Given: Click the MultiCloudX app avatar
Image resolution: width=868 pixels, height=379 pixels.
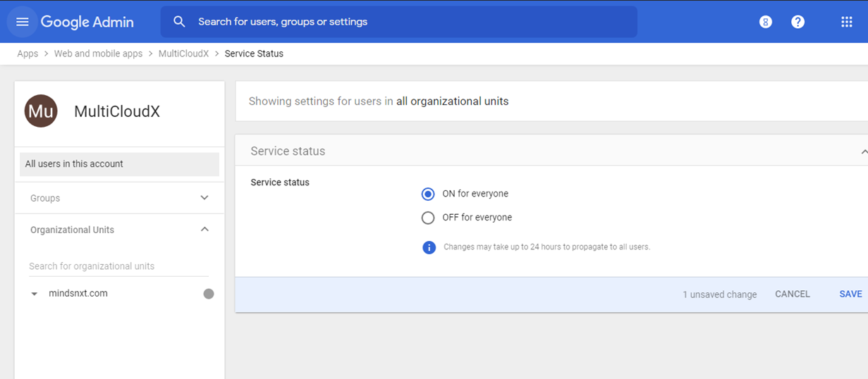Looking at the screenshot, I should [x=41, y=111].
